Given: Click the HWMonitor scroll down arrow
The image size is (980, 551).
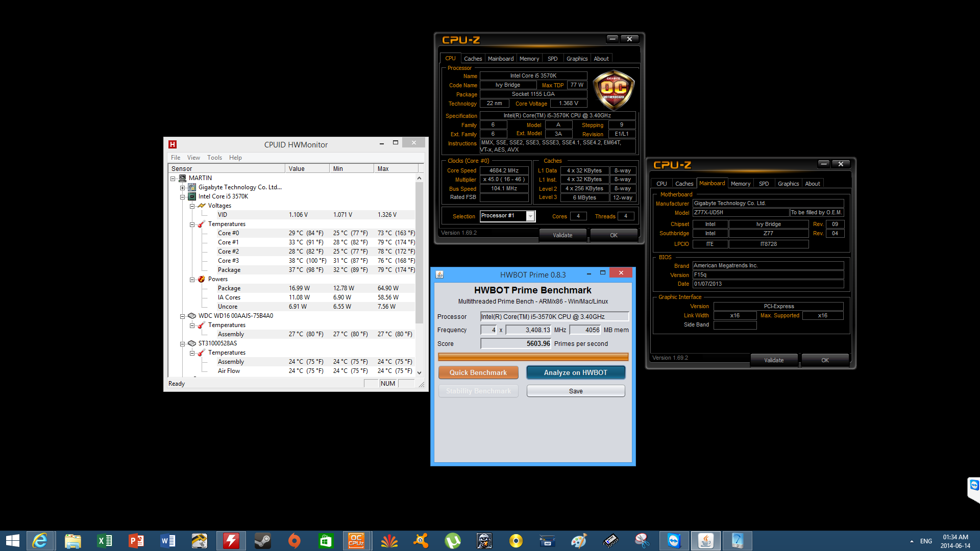Looking at the screenshot, I should [419, 372].
